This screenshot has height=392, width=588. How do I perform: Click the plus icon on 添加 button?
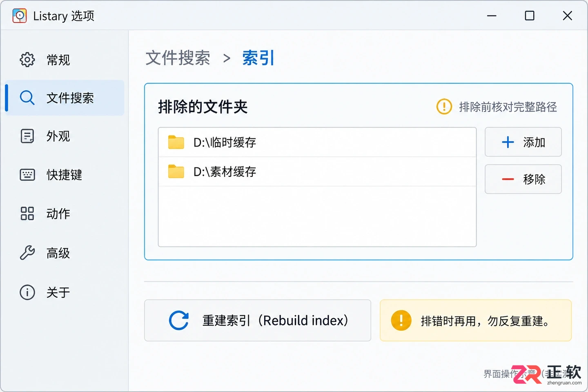[x=508, y=142]
